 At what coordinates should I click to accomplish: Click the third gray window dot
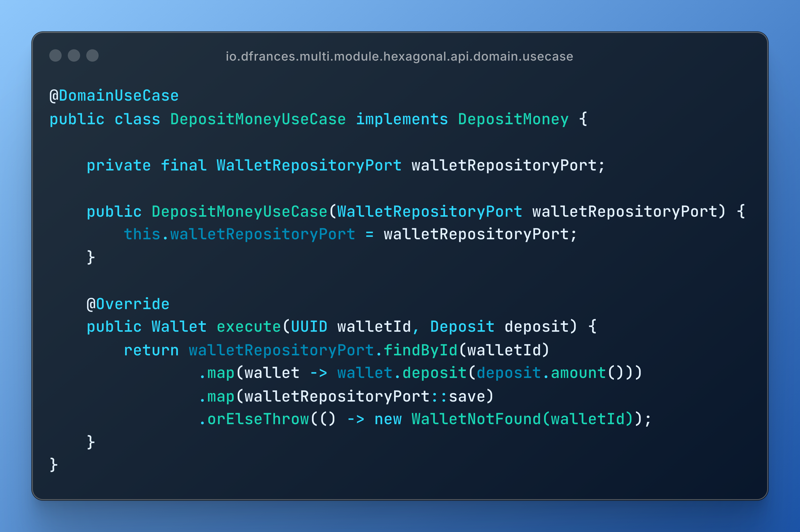point(92,56)
